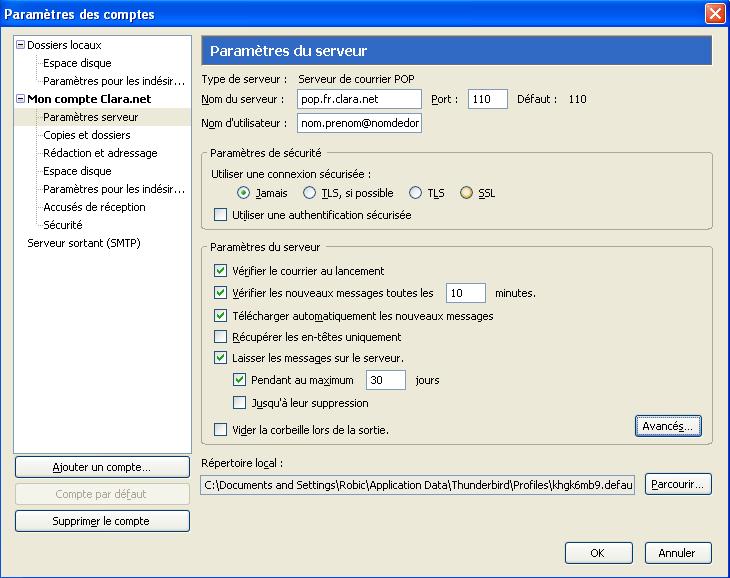Toggle Vérifier le courrier au lancement
Image resolution: width=730 pixels, height=578 pixels.
[221, 271]
